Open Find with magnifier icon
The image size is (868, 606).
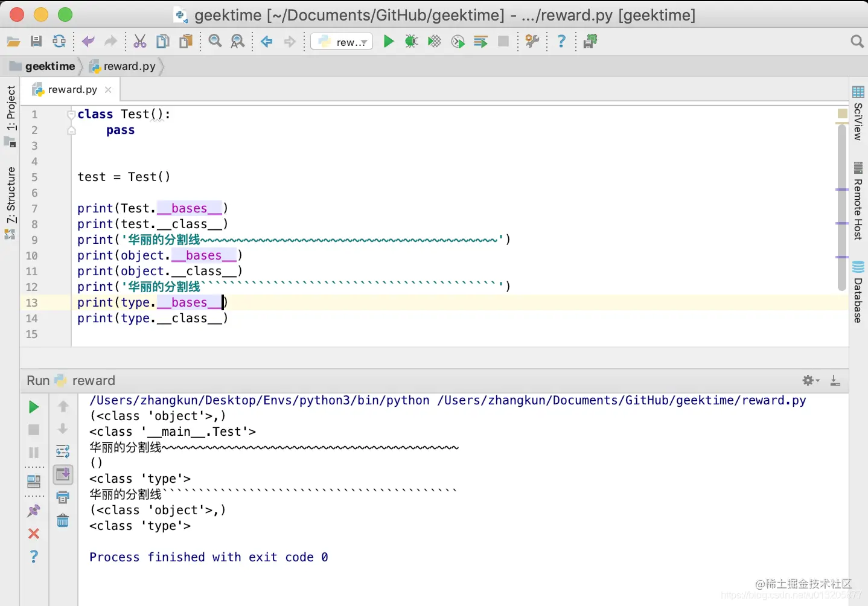[x=215, y=42]
